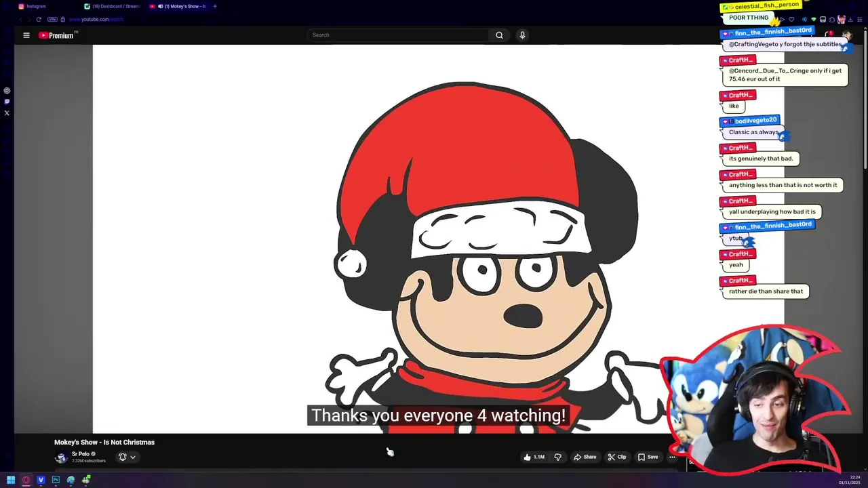The width and height of the screenshot is (868, 488).
Task: Click 'yall underplaying how bad it is' message
Action: click(x=772, y=211)
